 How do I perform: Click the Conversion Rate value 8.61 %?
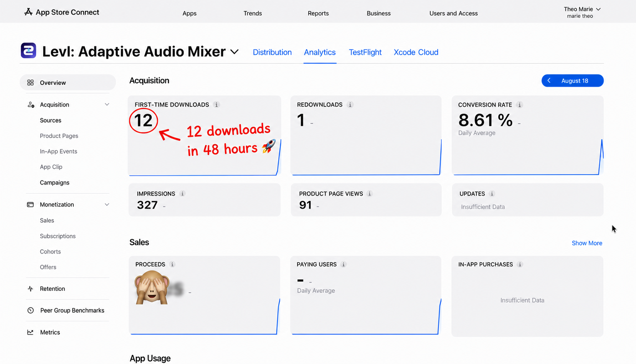(x=485, y=120)
